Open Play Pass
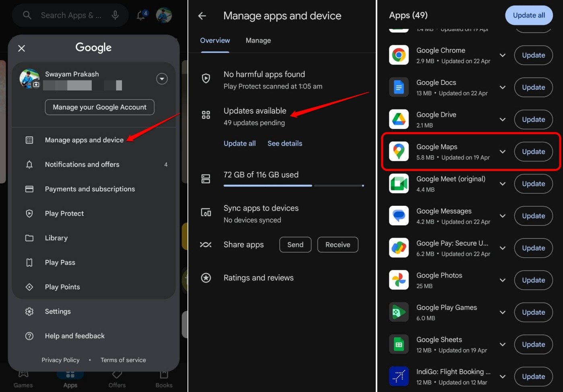 point(60,262)
